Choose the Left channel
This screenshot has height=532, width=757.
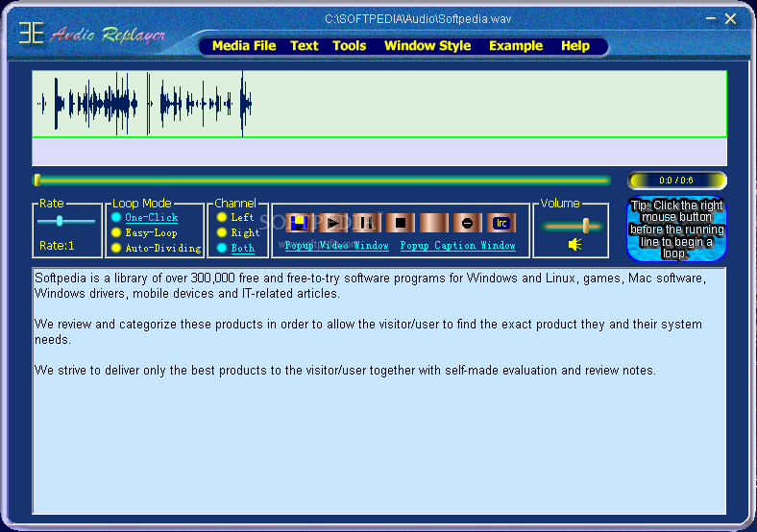[235, 217]
